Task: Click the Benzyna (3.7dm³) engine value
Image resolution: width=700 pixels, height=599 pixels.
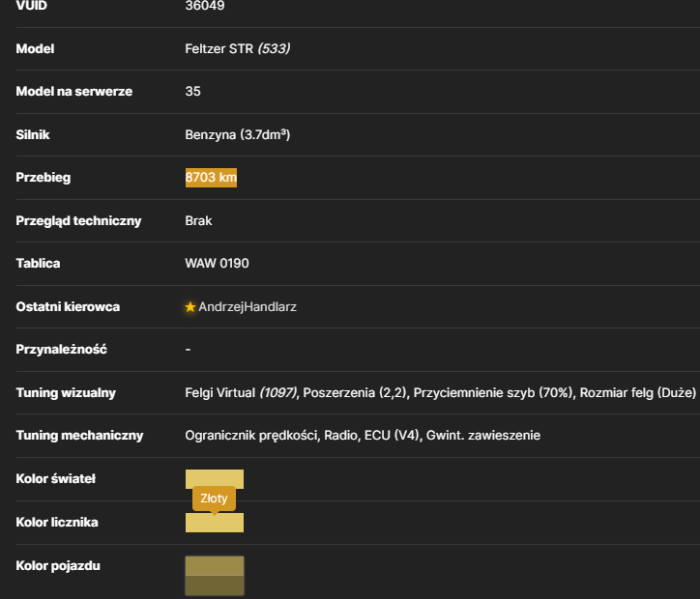Action: (238, 134)
